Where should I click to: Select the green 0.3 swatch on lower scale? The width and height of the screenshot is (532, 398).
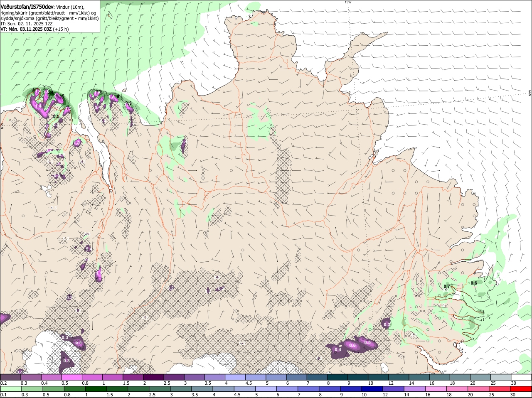32,389
